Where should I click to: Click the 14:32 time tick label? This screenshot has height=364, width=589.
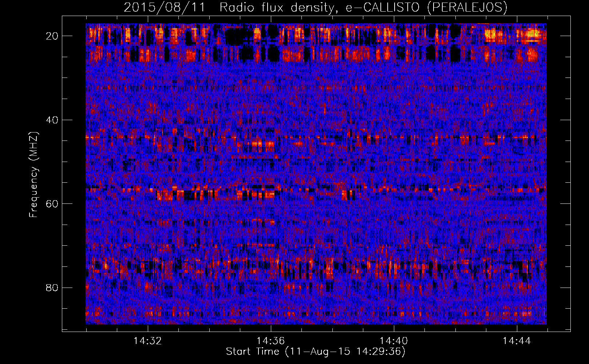147,341
